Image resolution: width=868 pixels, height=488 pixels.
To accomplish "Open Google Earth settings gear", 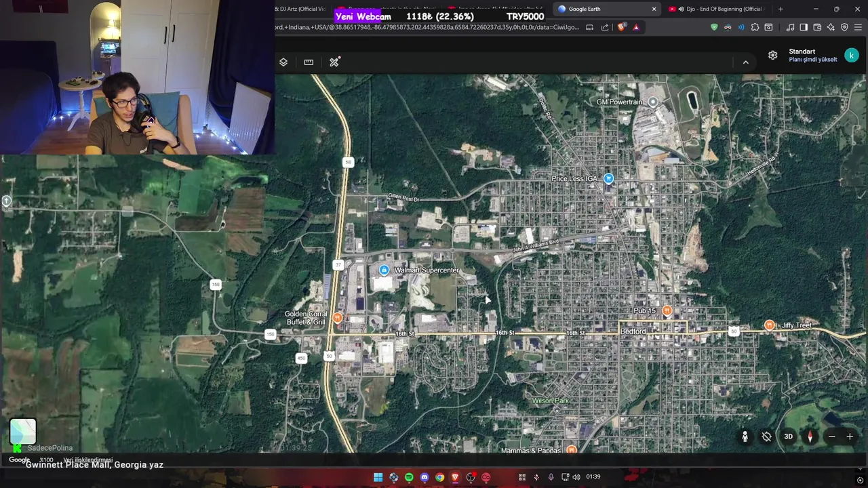I will (772, 55).
